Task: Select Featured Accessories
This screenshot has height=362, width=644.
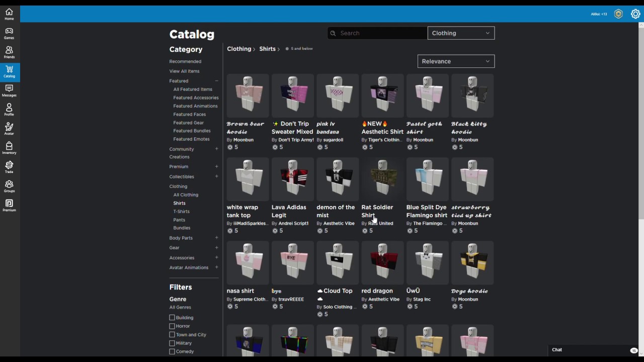Action: (196, 98)
